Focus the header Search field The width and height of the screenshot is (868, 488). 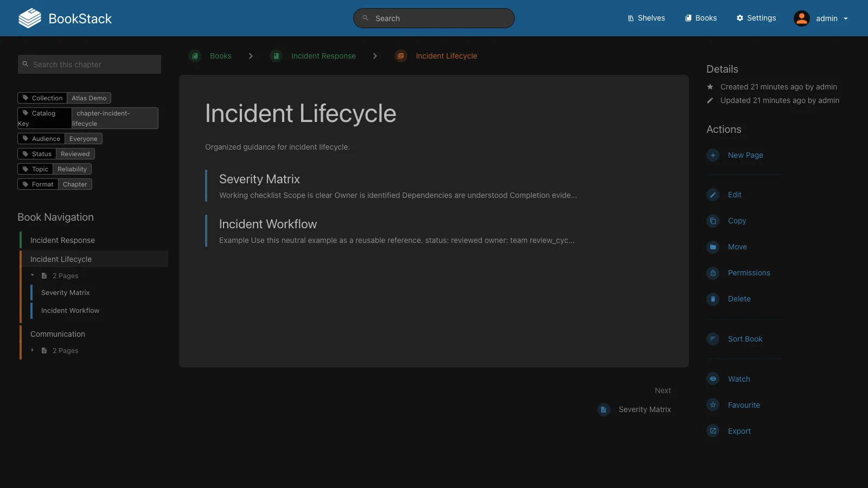434,18
